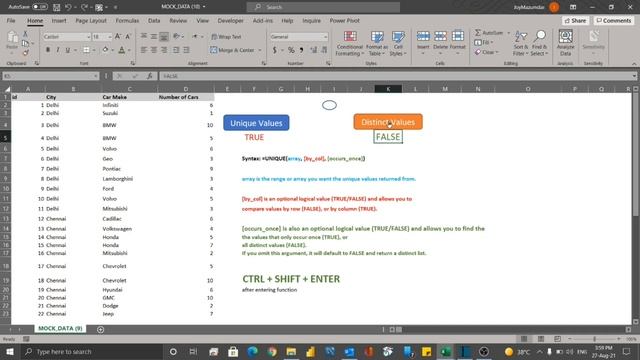
Task: Switch to the Power Pivot tab
Action: pos(344,20)
